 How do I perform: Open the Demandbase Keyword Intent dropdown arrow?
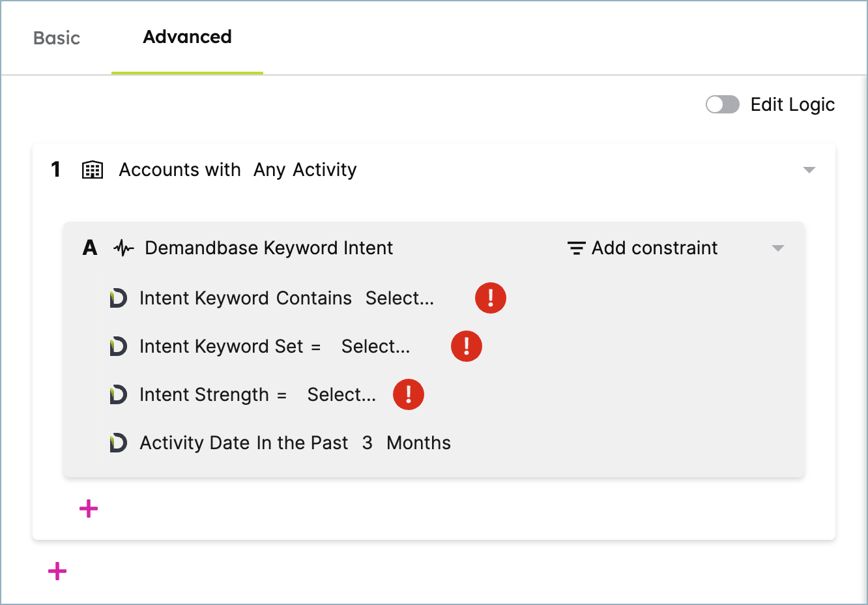(x=777, y=248)
